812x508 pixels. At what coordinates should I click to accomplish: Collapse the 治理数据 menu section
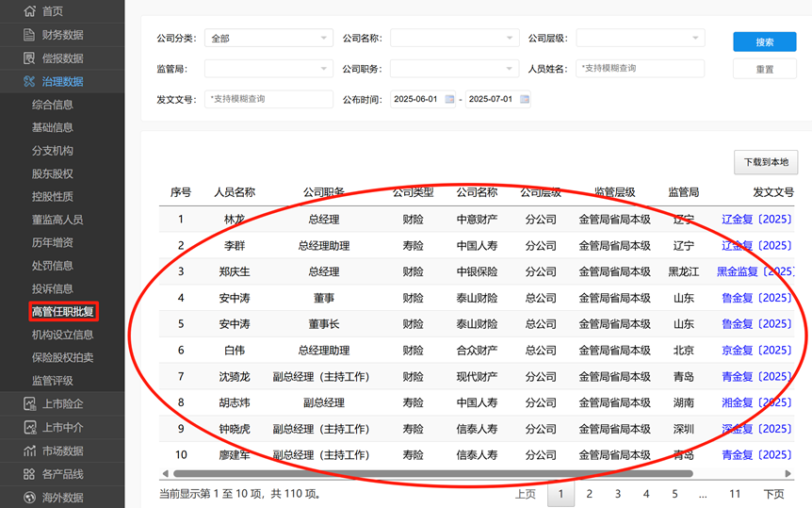tap(62, 81)
